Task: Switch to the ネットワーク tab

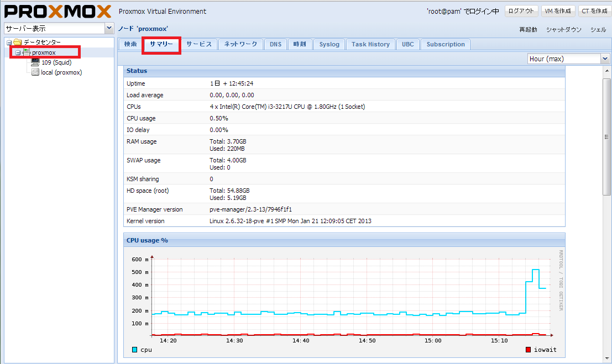Action: point(240,44)
